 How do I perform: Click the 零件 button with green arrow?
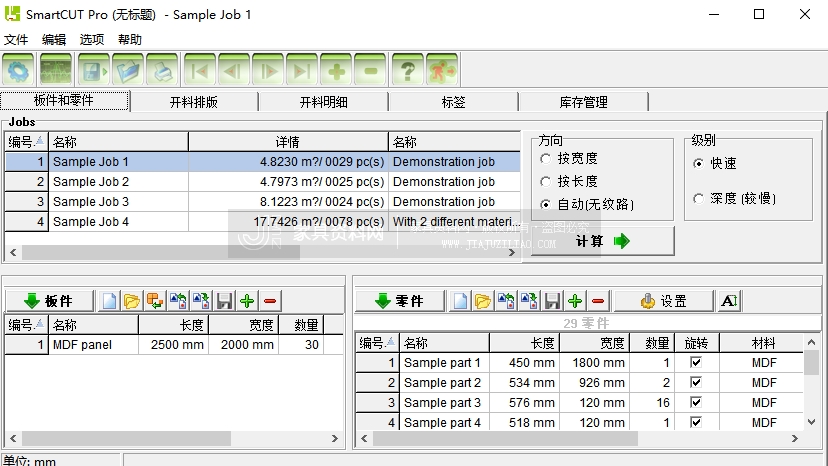400,301
